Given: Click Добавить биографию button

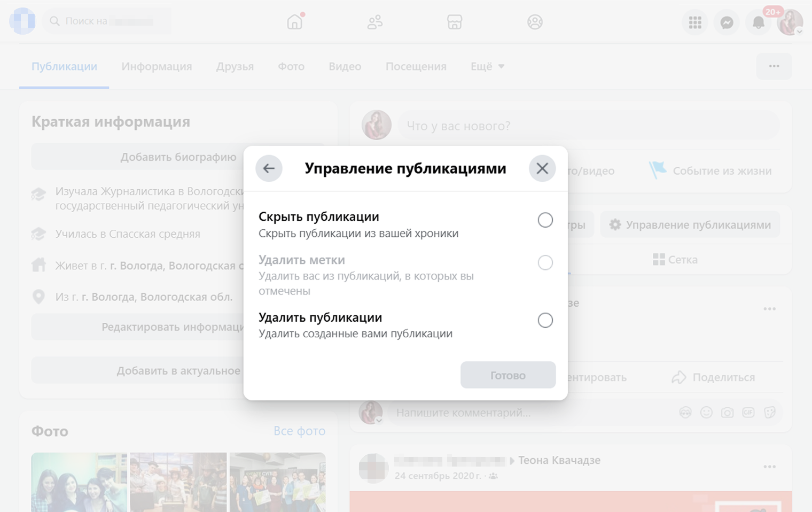Looking at the screenshot, I should point(178,157).
